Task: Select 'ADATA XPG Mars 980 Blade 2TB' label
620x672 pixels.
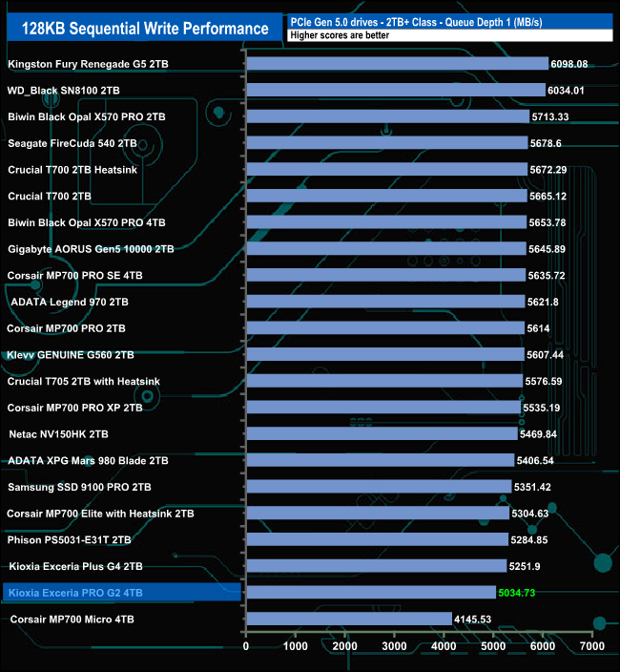Action: 88,461
